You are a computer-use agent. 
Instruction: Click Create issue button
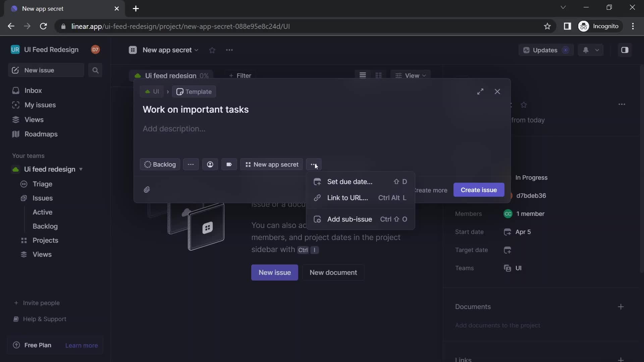479,190
